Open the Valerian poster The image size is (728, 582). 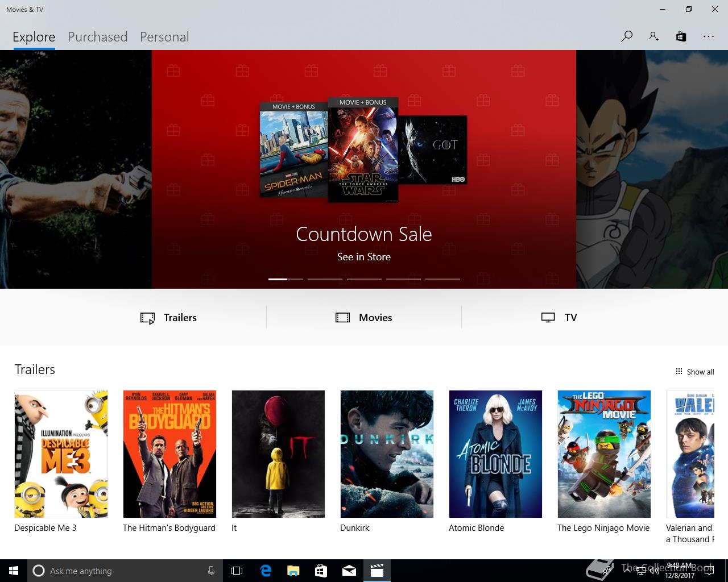(x=690, y=454)
